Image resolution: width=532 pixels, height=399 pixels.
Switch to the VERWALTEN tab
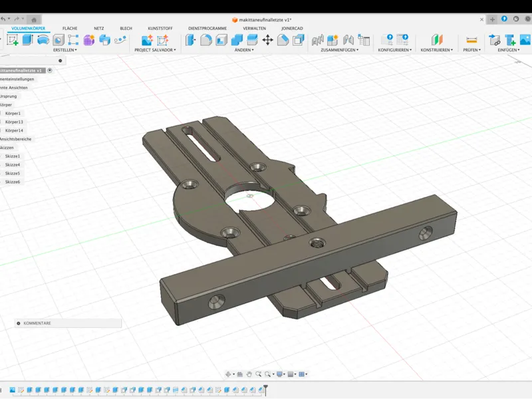click(255, 29)
